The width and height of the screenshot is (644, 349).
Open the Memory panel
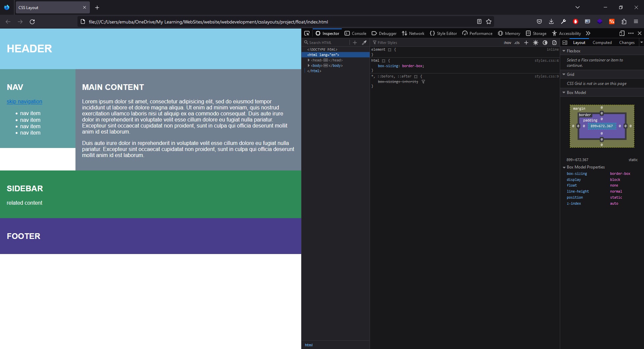click(x=509, y=33)
